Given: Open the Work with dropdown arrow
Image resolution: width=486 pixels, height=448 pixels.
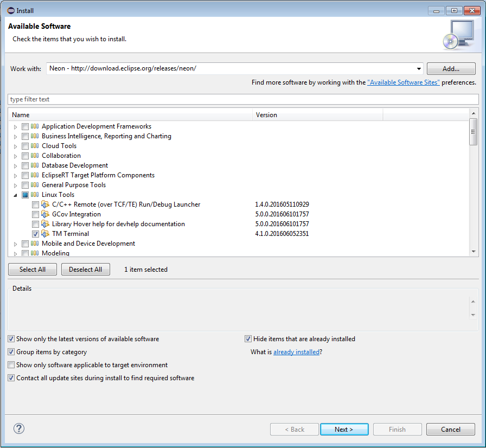Looking at the screenshot, I should coord(419,68).
